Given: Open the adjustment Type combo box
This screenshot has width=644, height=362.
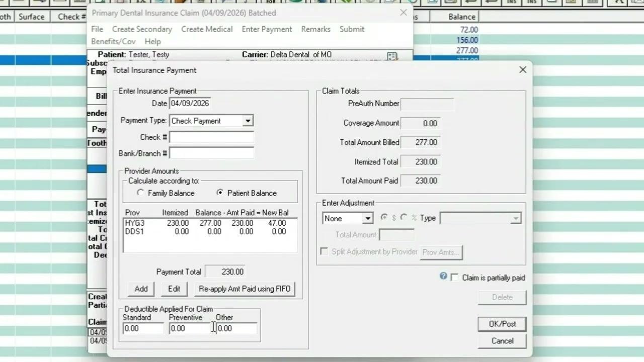Looking at the screenshot, I should click(x=480, y=218).
